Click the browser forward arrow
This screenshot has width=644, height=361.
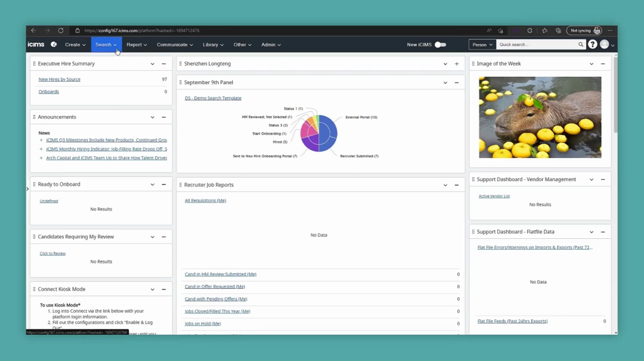(x=47, y=30)
